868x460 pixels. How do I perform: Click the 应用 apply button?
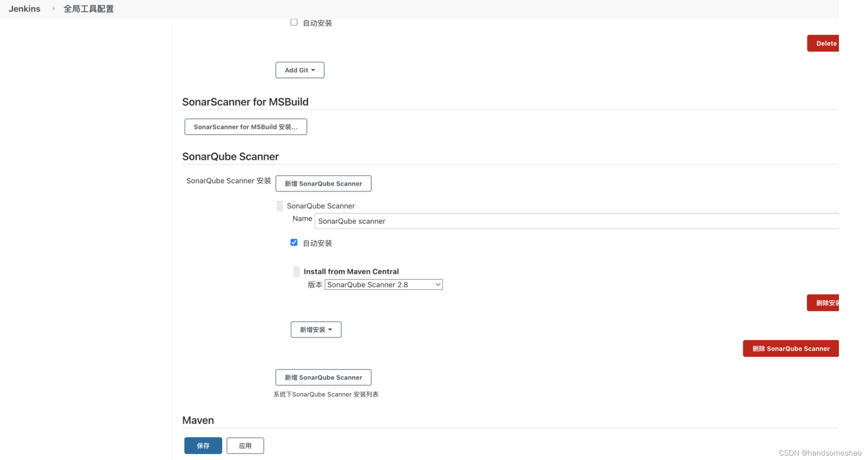click(245, 445)
